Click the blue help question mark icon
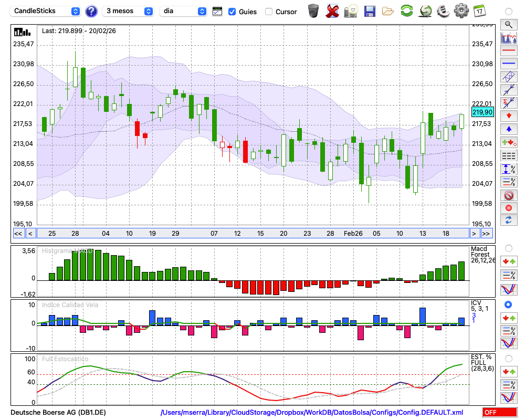 pyautogui.click(x=91, y=12)
